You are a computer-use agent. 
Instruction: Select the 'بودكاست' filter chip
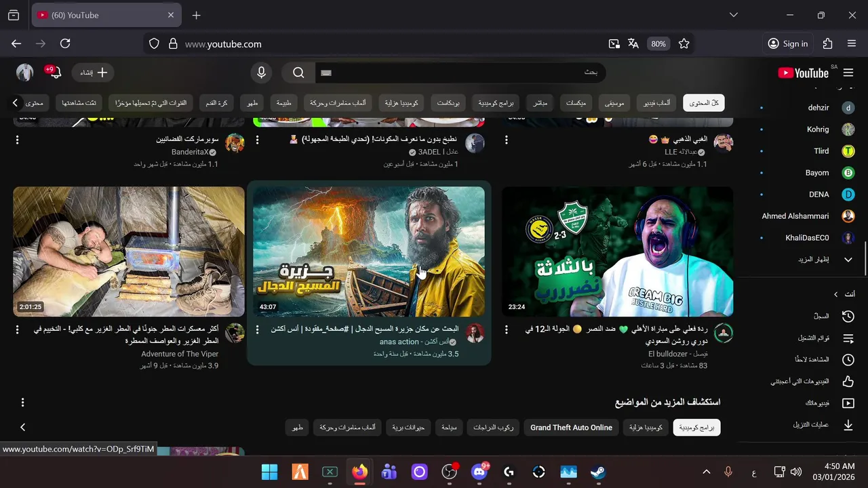448,103
